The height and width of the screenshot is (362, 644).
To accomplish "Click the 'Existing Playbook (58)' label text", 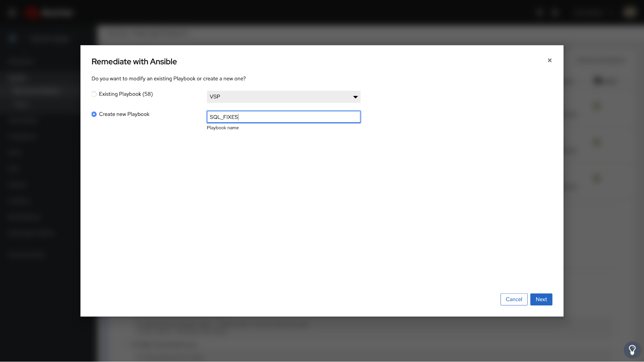I will coord(126,94).
